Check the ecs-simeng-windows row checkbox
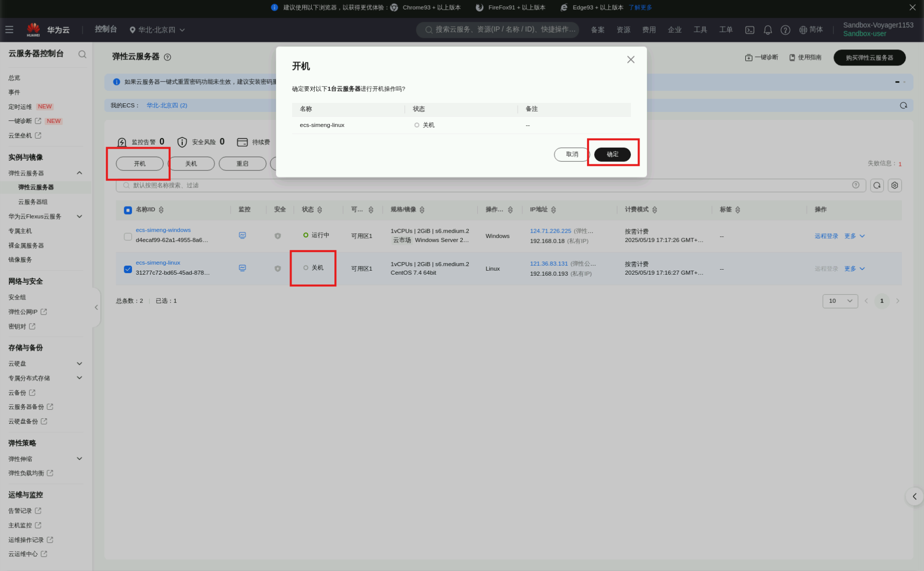 pyautogui.click(x=128, y=236)
